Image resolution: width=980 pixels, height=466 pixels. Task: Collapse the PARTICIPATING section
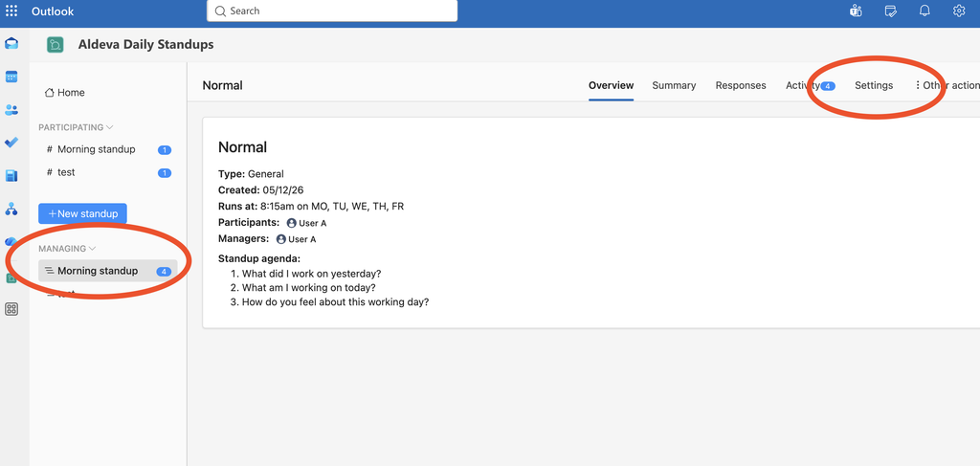point(75,127)
